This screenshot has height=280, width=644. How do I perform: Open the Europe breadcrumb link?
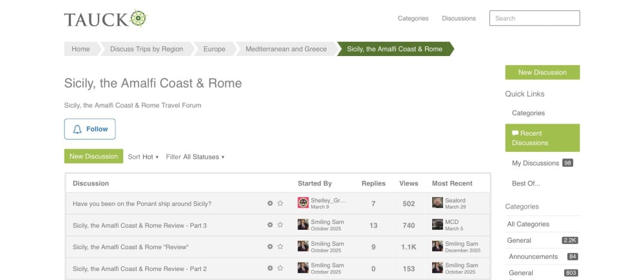click(214, 49)
